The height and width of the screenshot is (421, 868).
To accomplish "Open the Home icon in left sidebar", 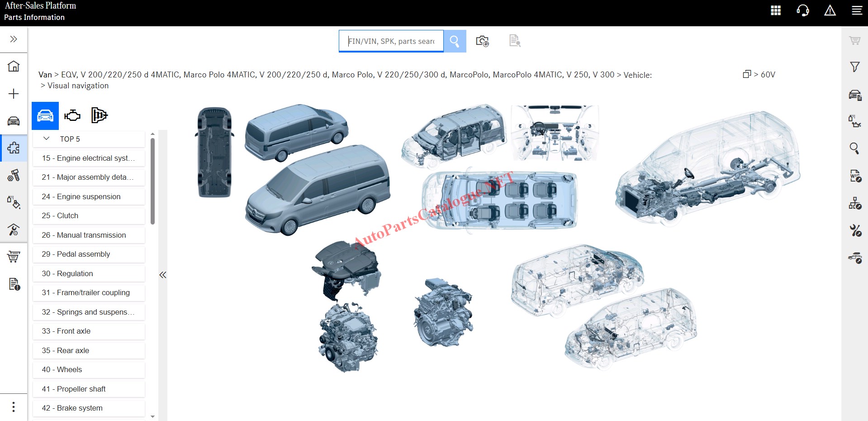I will point(14,66).
